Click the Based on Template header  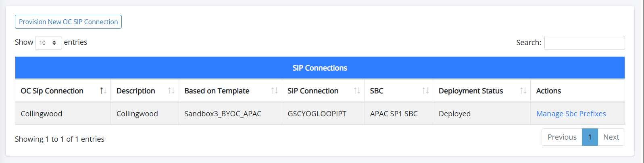[217, 91]
